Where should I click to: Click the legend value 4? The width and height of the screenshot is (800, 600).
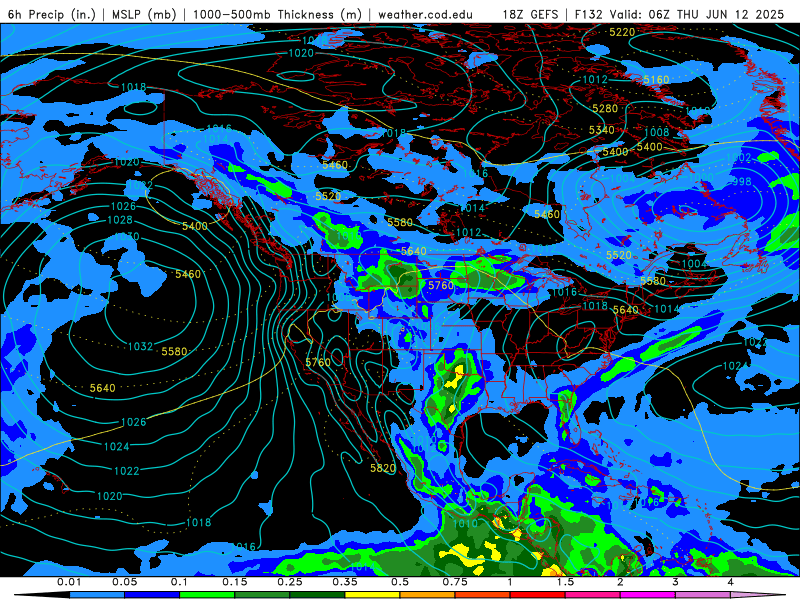pos(731,582)
